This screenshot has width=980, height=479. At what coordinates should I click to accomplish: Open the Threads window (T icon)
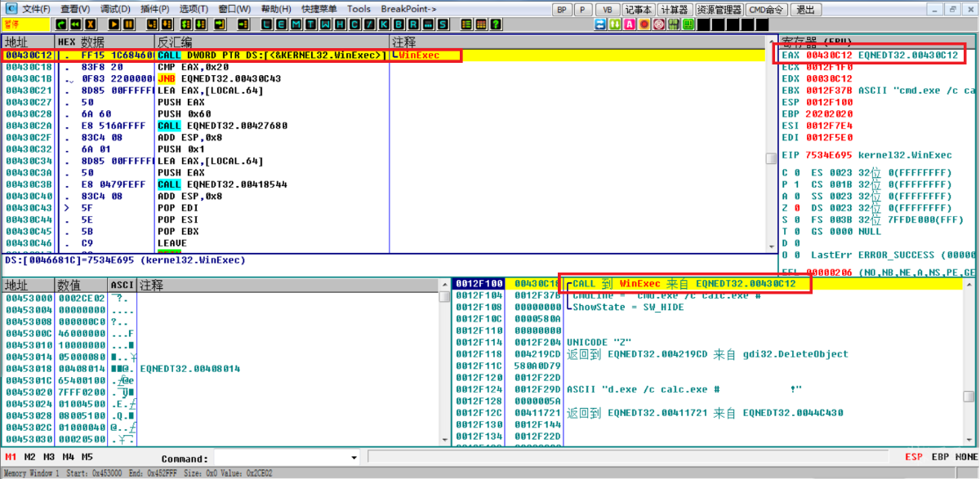point(311,24)
